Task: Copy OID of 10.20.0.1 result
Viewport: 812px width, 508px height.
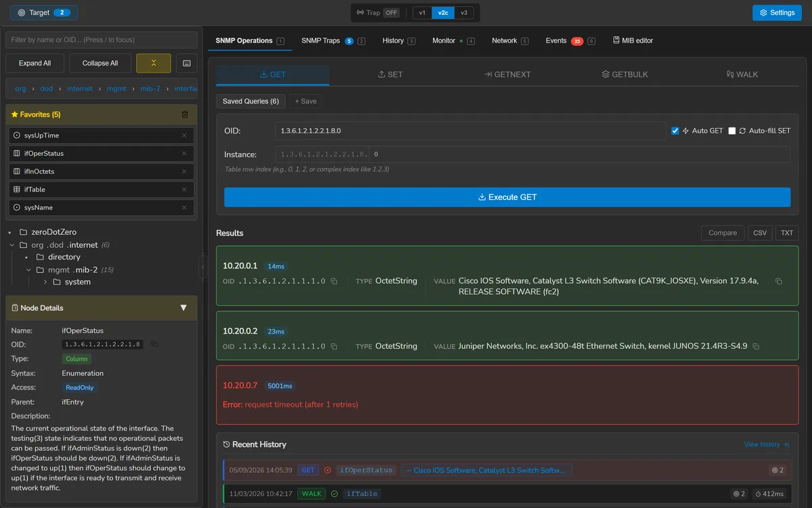Action: (x=334, y=281)
